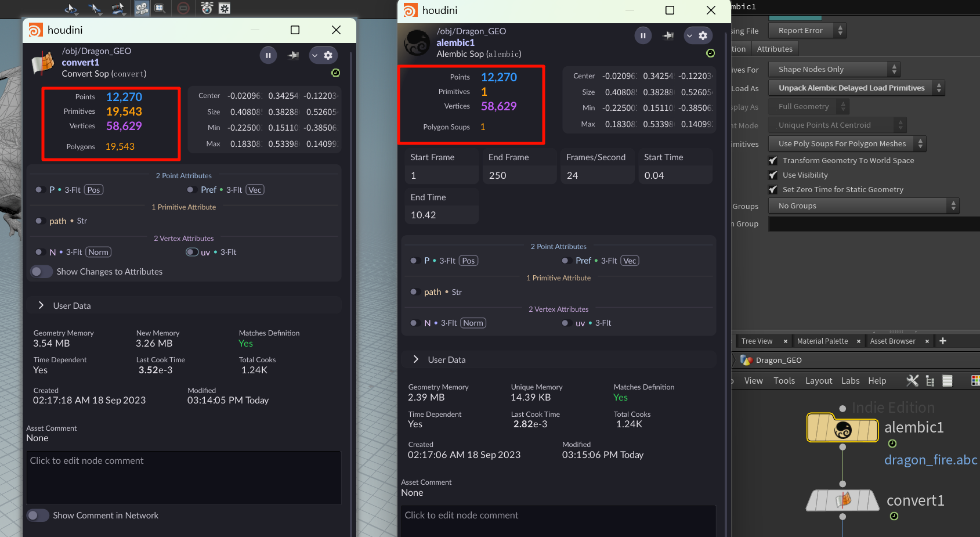Select the convert1 node in network

point(842,500)
